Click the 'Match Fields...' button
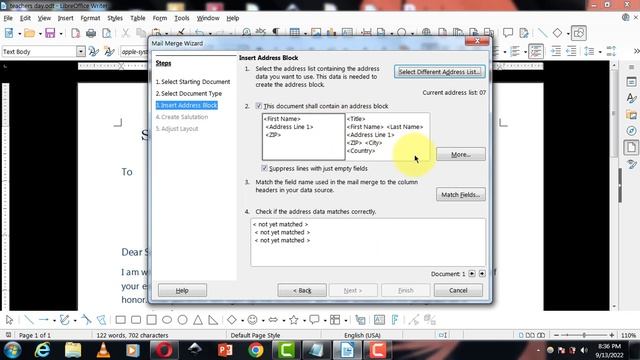This screenshot has width=640, height=360. point(461,195)
